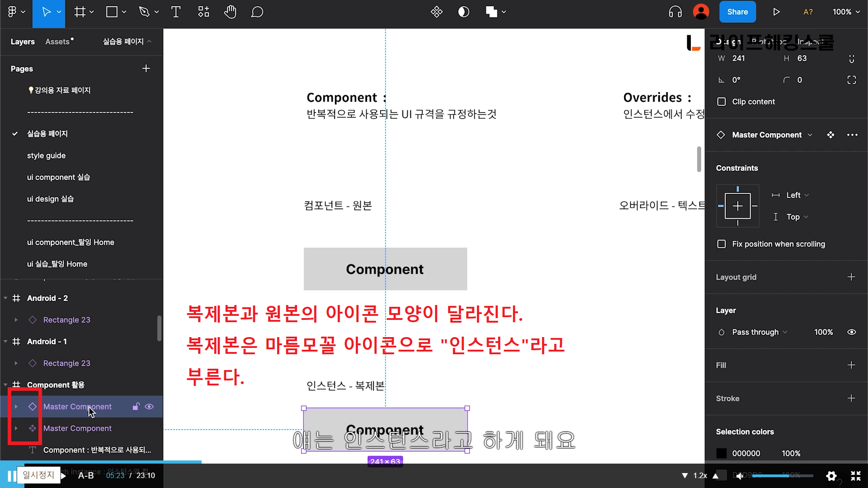Click the Present play icon
Image resolution: width=868 pixels, height=488 pixels.
point(776,12)
